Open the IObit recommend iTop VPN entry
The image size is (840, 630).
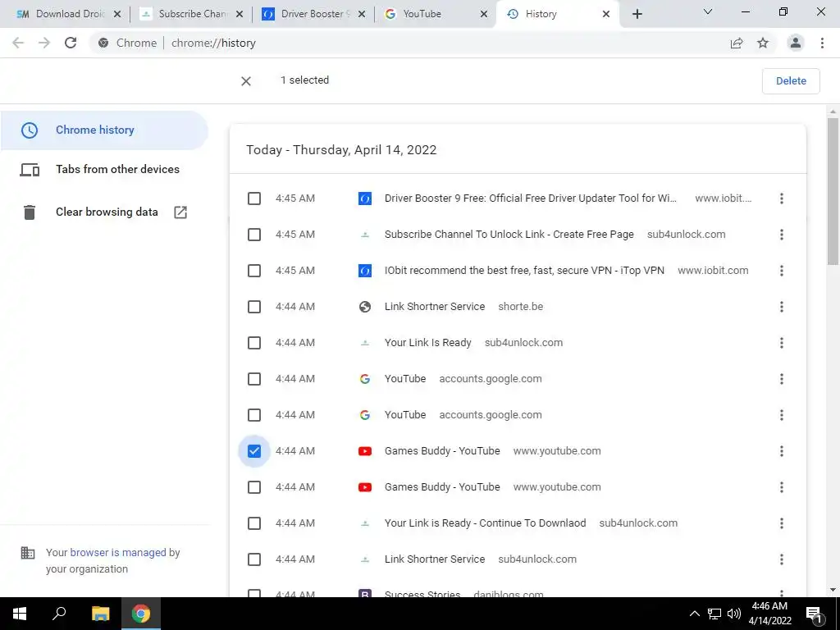pos(524,271)
